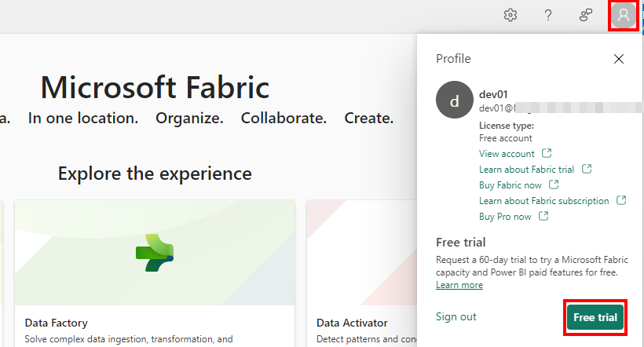644x347 pixels.
Task: Sign out of the account
Action: 456,316
